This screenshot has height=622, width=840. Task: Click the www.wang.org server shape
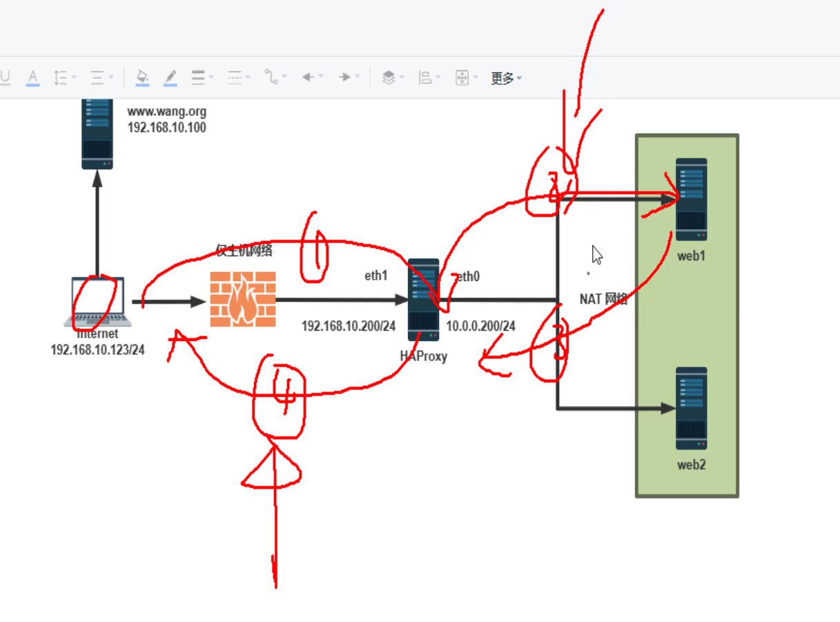point(97,133)
